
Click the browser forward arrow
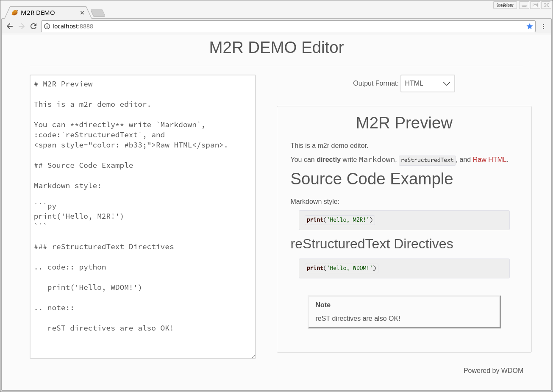point(22,26)
